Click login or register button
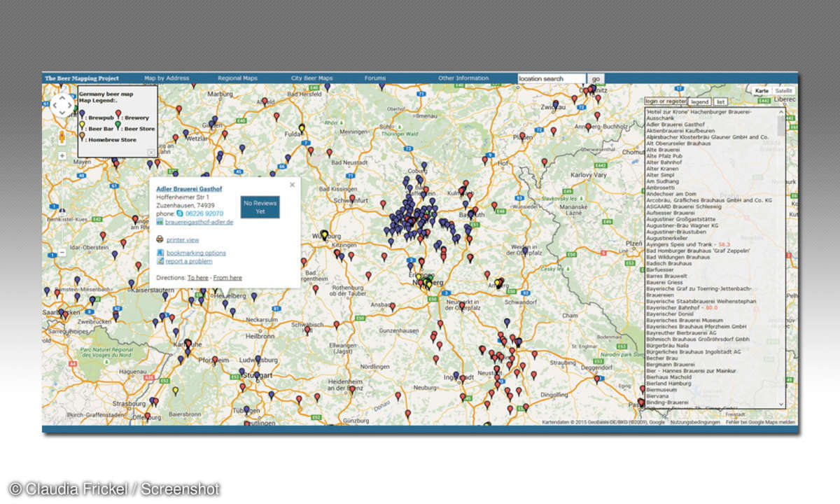 666,101
